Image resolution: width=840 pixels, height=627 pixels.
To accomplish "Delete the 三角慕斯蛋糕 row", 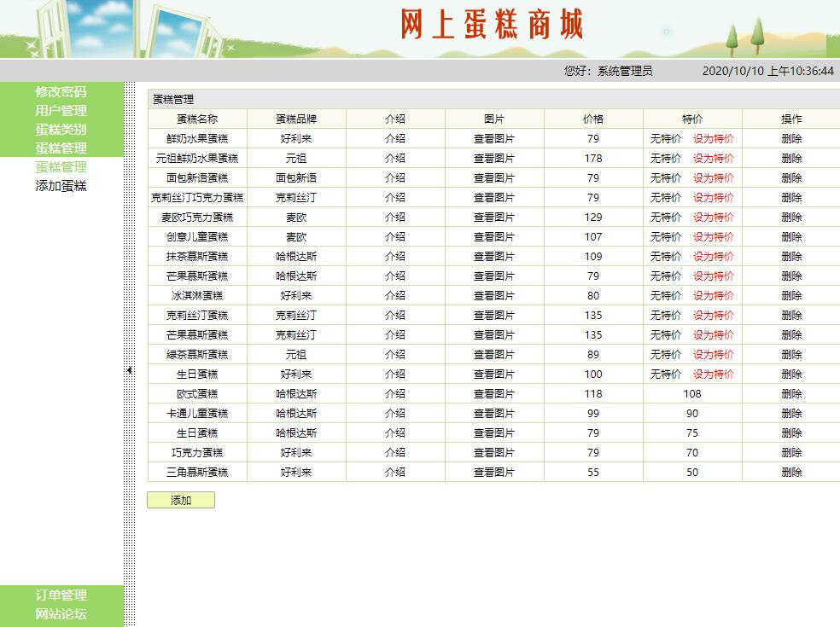I will pyautogui.click(x=790, y=472).
